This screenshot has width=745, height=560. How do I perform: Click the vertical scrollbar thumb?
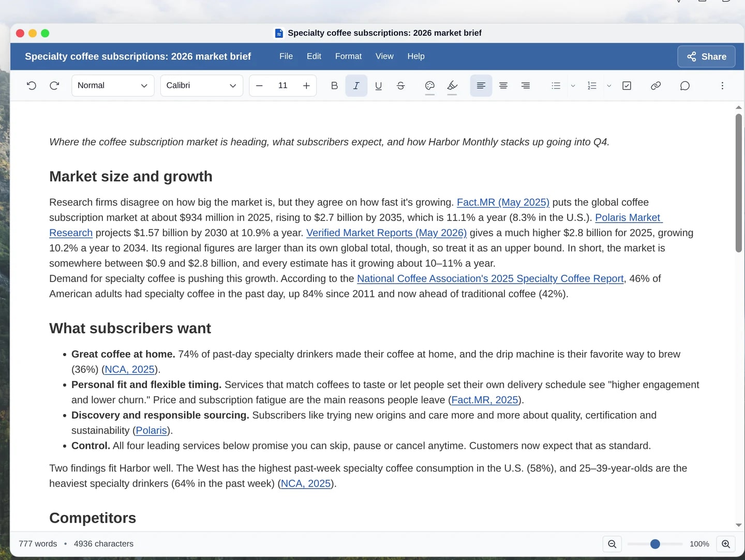[739, 183]
